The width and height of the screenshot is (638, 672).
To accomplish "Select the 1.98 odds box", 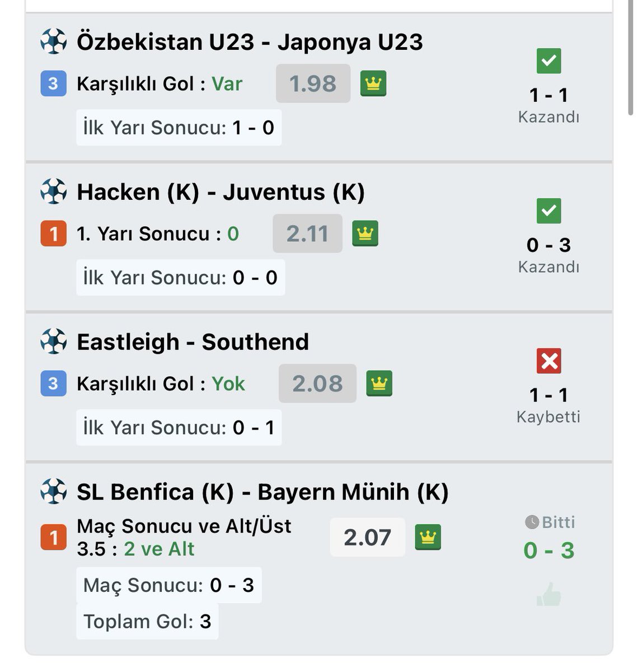I will [313, 83].
